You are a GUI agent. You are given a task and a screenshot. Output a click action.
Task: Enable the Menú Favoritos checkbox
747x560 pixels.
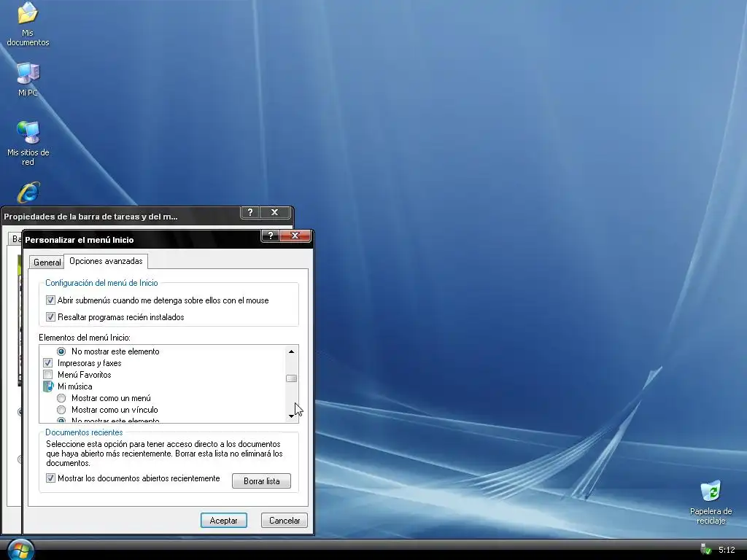click(47, 375)
